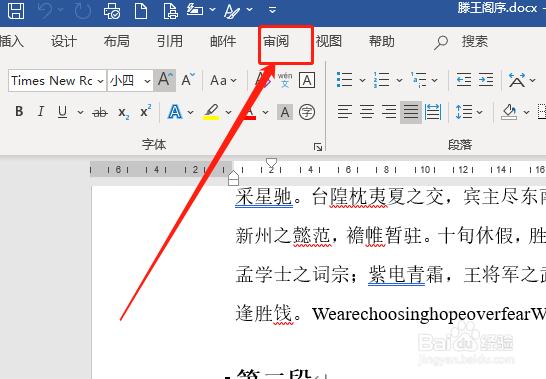Apply distributed alignment
546x379 pixels.
pyautogui.click(x=433, y=112)
